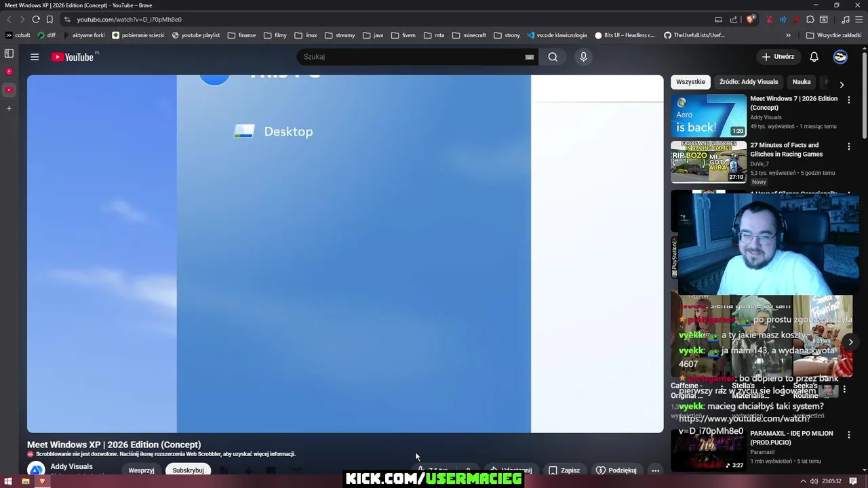Screen dimensions: 868x488
Task: Start voice search with the microphone
Action: 583,57
